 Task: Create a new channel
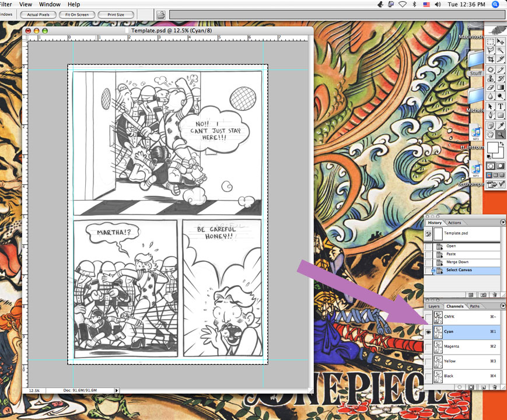(483, 387)
